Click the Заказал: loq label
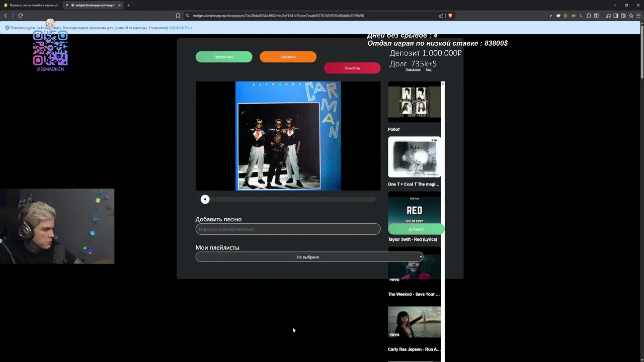The image size is (644, 362). click(419, 70)
